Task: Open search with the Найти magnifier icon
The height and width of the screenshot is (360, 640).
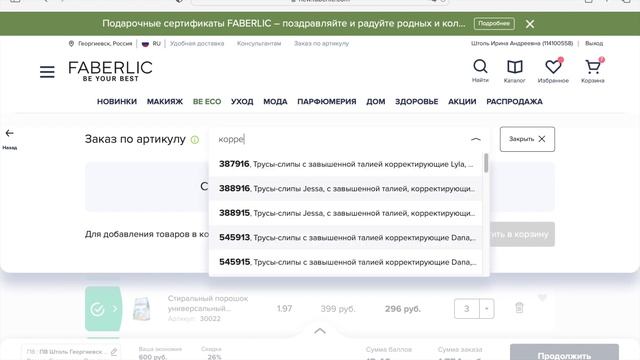Action: [480, 71]
